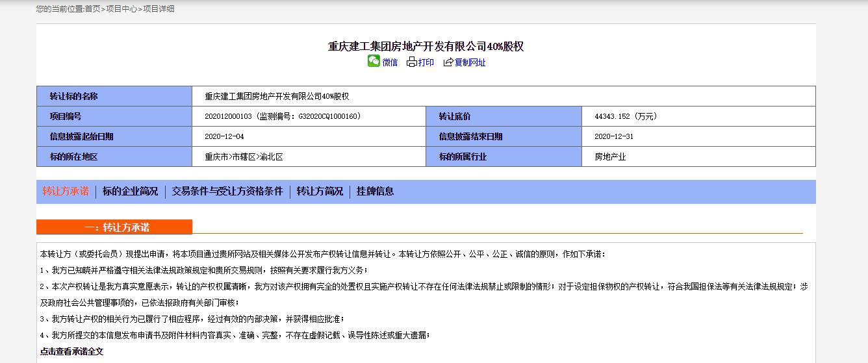Open 项目中心 in the breadcrumb

121,9
